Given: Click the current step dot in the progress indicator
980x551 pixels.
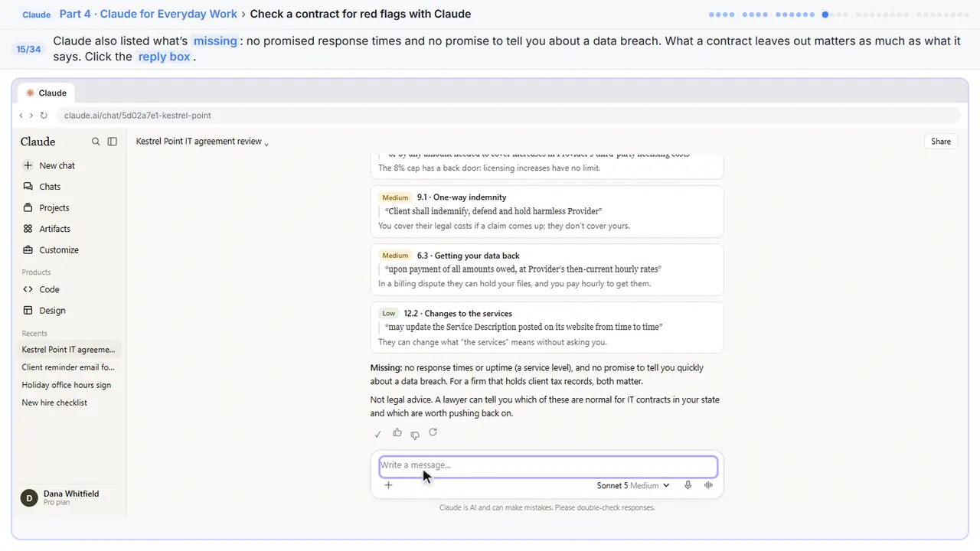Looking at the screenshot, I should 825,15.
